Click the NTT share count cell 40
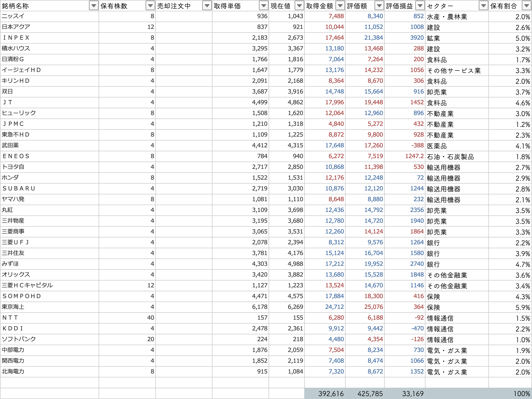 tap(127, 318)
